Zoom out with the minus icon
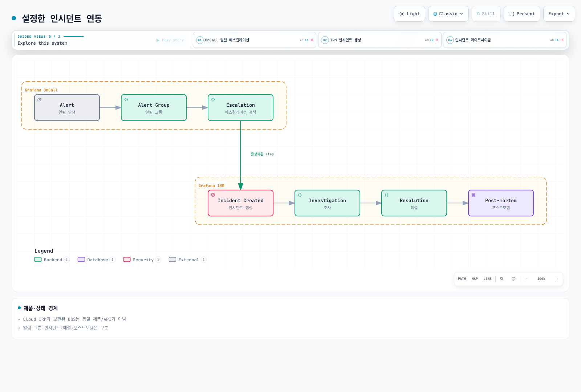Viewport: 581px width, 392px height. pyautogui.click(x=526, y=279)
